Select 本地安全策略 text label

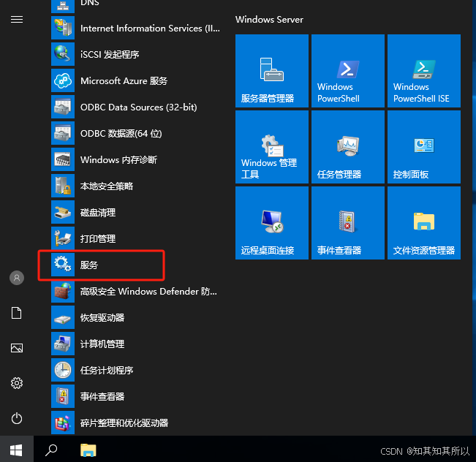point(107,186)
